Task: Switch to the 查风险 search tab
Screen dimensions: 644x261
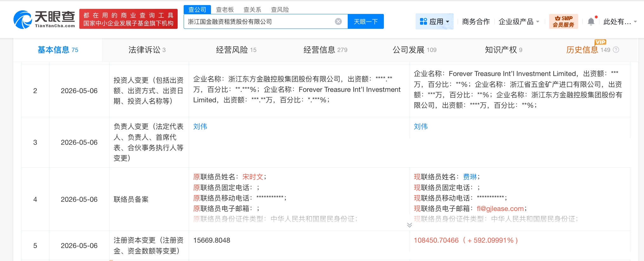Action: [280, 10]
